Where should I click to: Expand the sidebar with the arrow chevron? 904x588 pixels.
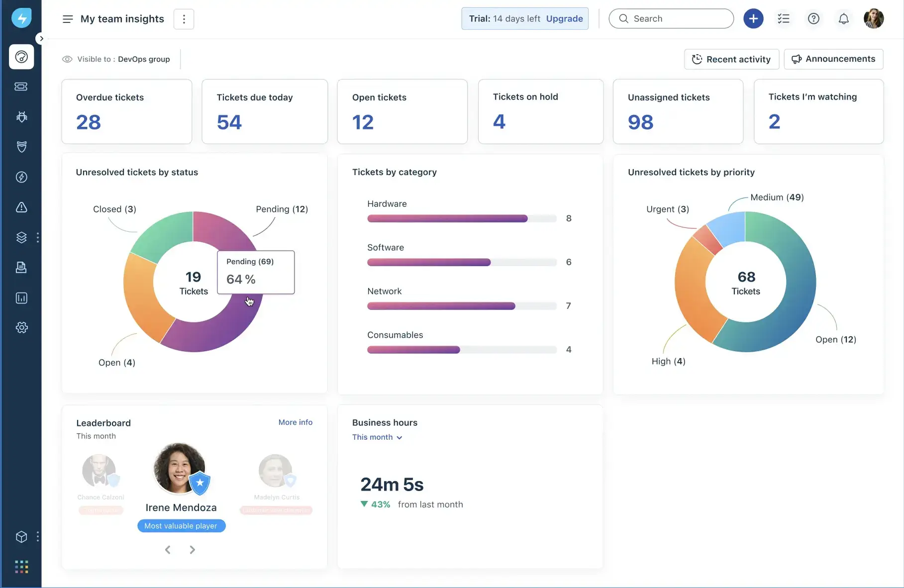pos(41,38)
